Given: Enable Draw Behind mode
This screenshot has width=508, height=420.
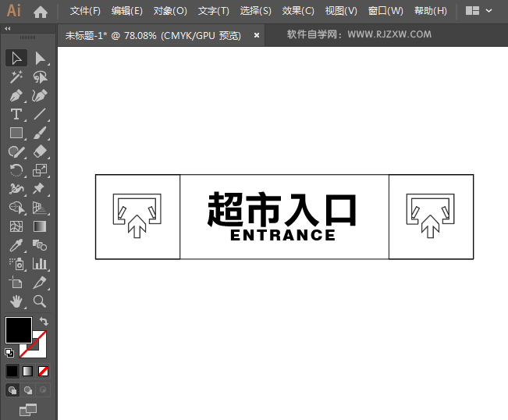Looking at the screenshot, I should point(28,390).
